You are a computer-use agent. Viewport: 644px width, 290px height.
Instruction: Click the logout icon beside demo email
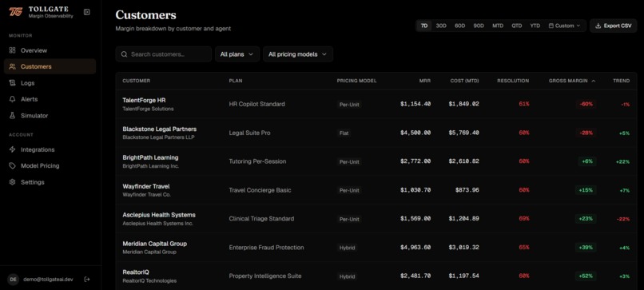point(86,280)
